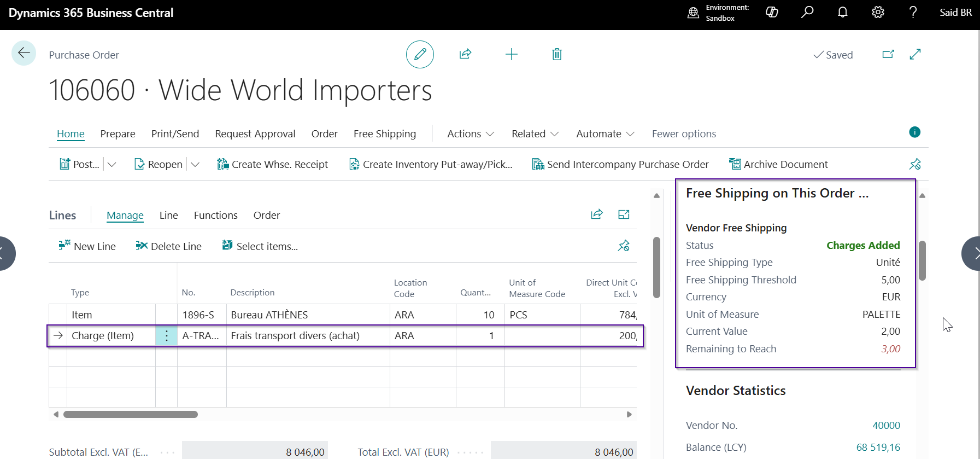Image resolution: width=980 pixels, height=459 pixels.
Task: Share the Lines section
Action: click(597, 214)
